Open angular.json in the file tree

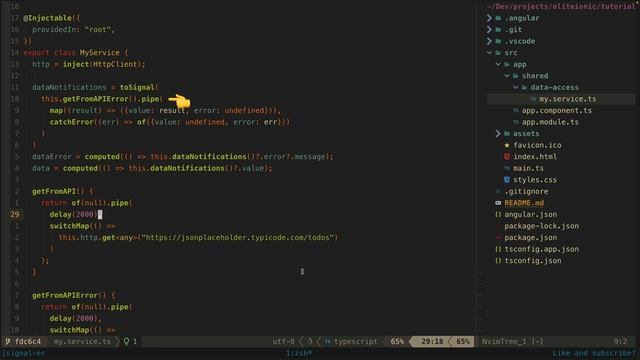coord(531,214)
